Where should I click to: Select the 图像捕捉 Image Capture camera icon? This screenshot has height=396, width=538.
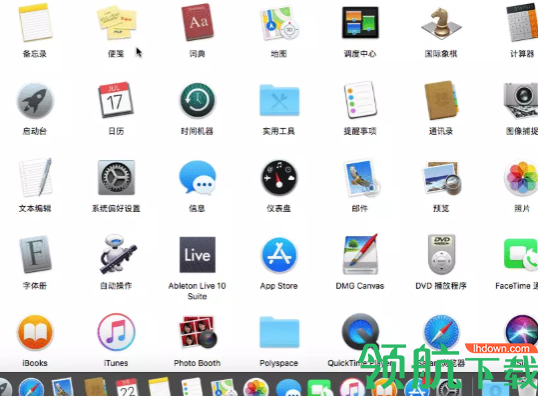click(522, 100)
